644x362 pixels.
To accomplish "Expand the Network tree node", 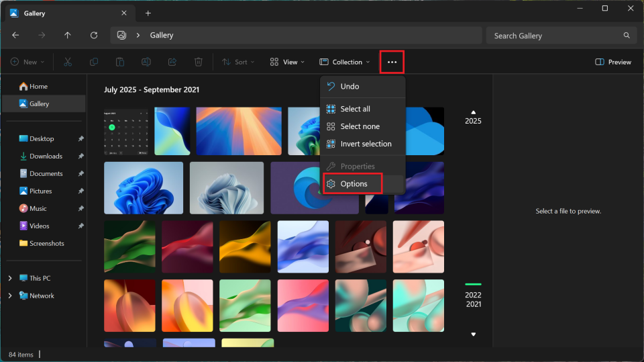I will tap(10, 296).
